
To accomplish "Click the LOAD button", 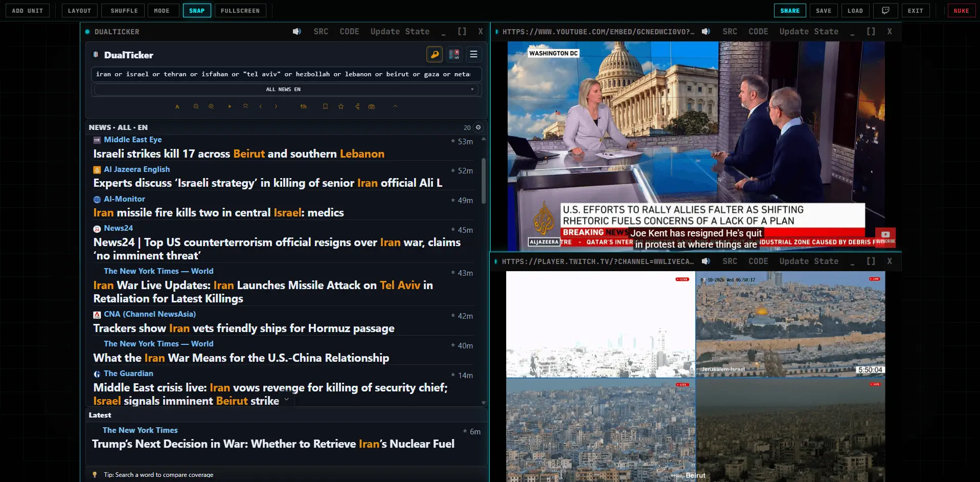I will coord(855,11).
